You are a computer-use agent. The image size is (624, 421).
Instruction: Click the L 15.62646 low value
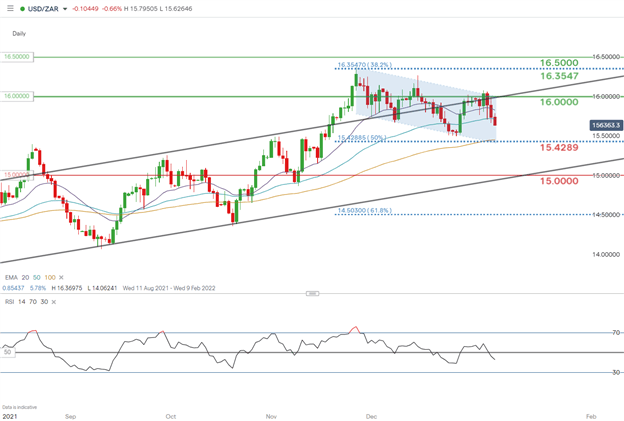[x=176, y=9]
